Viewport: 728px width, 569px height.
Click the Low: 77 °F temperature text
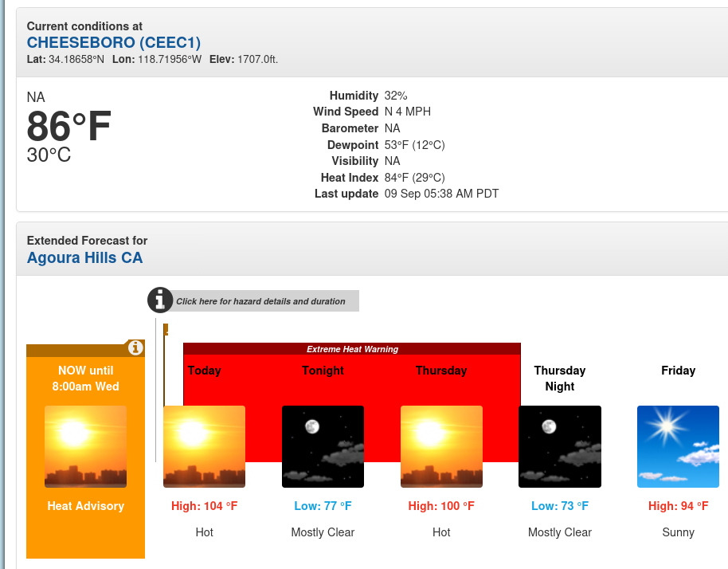323,506
